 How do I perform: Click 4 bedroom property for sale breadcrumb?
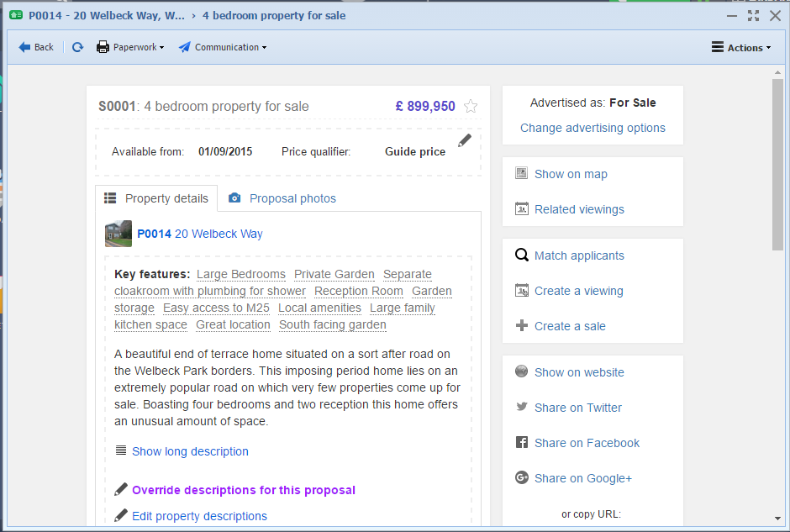274,16
